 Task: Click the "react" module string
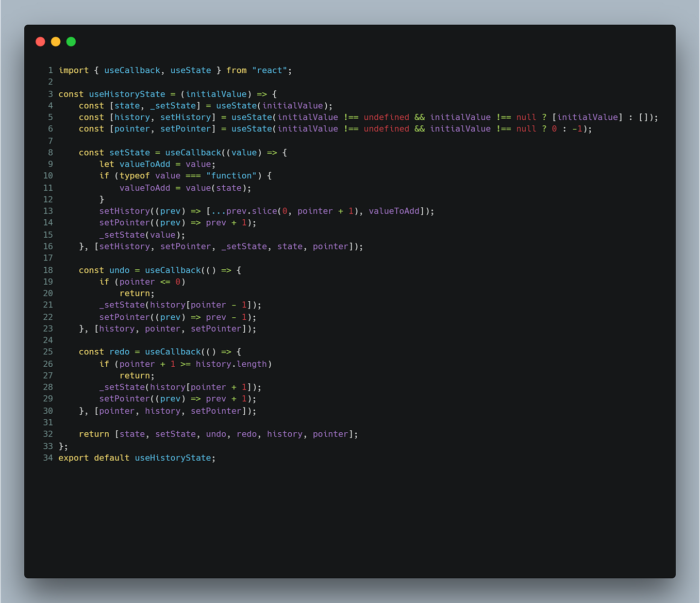click(270, 70)
